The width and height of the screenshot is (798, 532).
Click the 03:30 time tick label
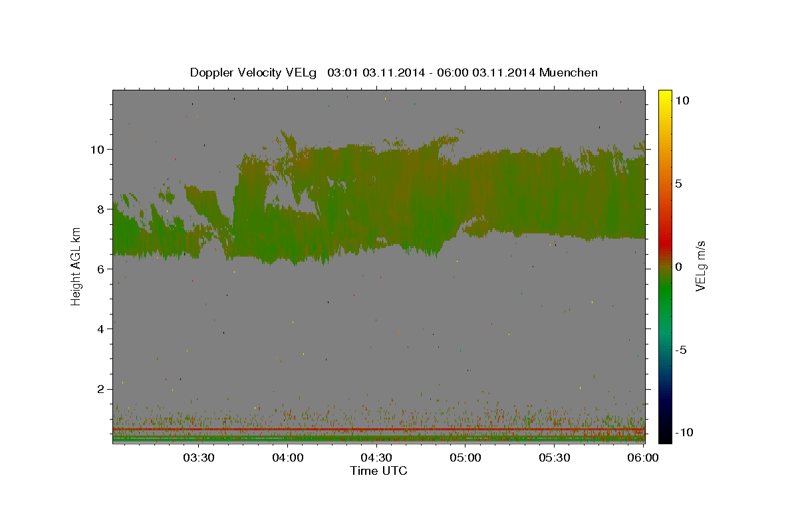[x=199, y=458]
